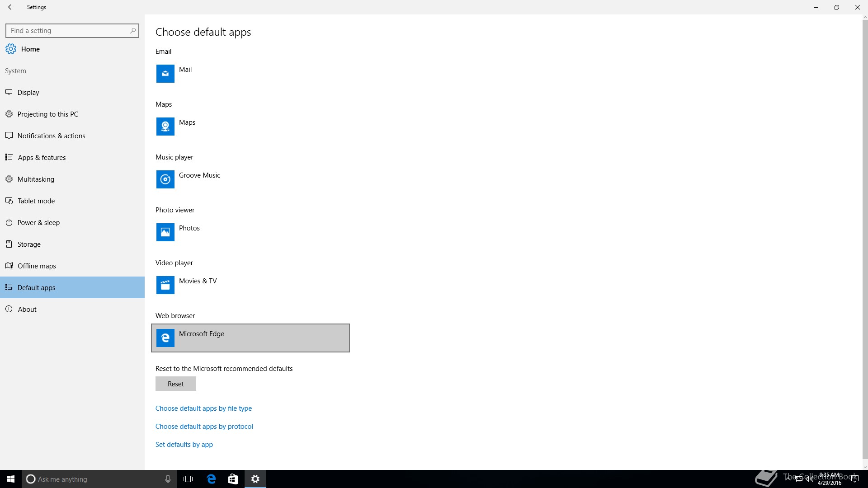Open Choose default apps by file type
868x488 pixels.
point(203,408)
